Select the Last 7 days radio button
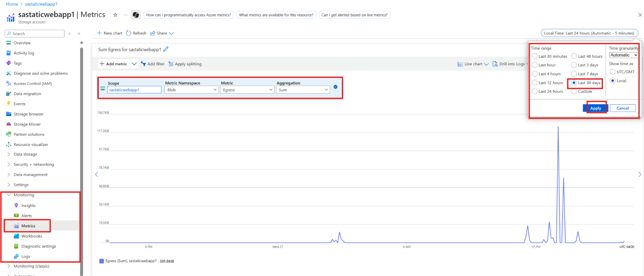Viewport: 644px width, 276px height. [x=574, y=74]
